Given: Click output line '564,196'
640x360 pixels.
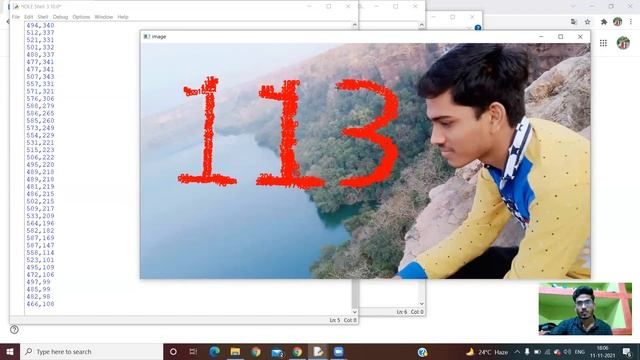Looking at the screenshot, I should pos(40,223).
